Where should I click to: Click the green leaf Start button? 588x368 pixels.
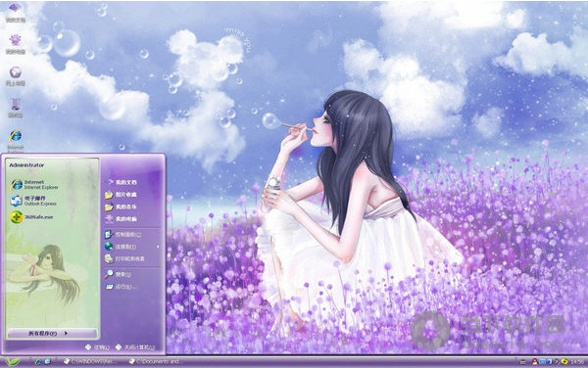click(x=13, y=362)
